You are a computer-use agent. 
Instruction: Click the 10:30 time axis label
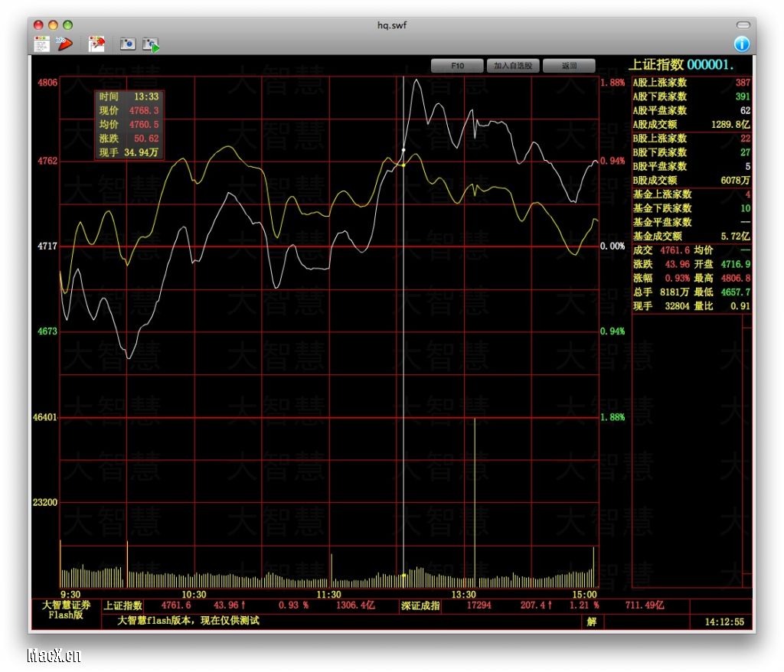click(x=194, y=595)
